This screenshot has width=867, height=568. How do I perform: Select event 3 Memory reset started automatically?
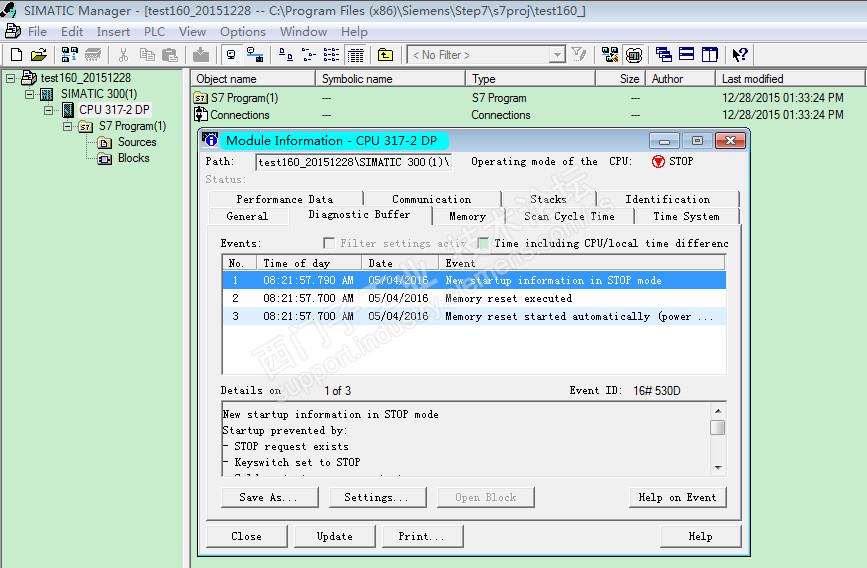tap(474, 316)
